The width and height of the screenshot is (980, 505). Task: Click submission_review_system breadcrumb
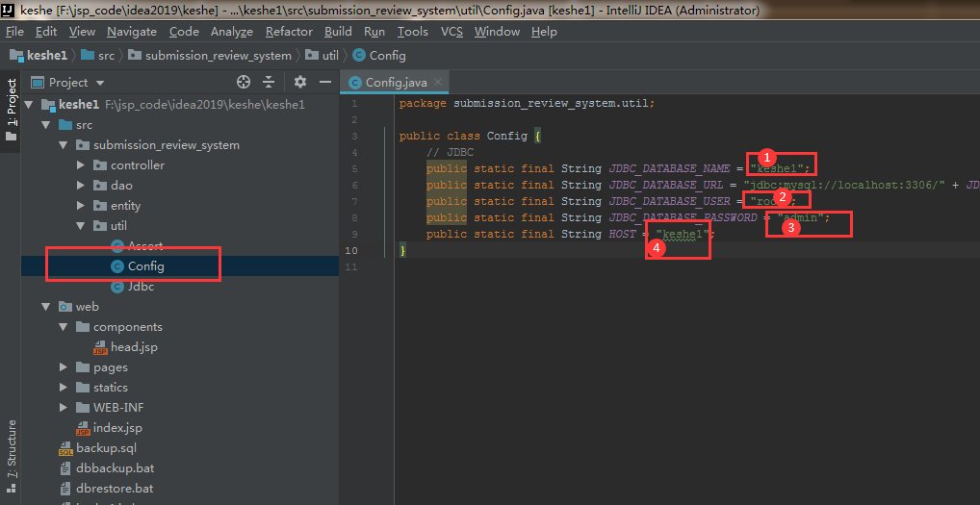point(210,56)
